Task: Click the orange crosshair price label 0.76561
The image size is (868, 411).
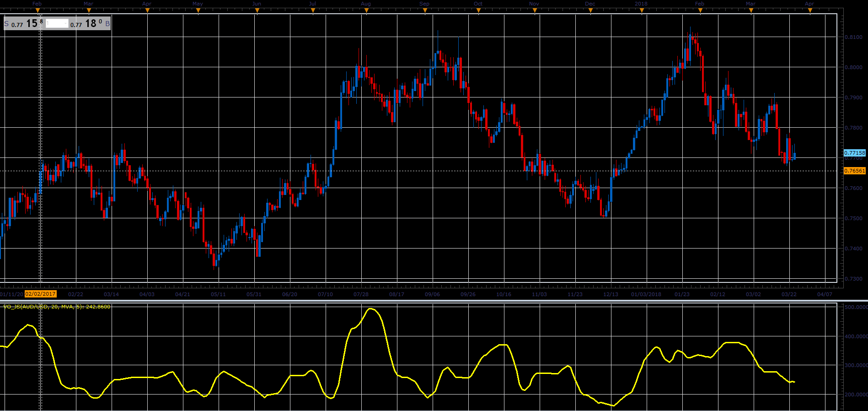Action: coord(854,171)
